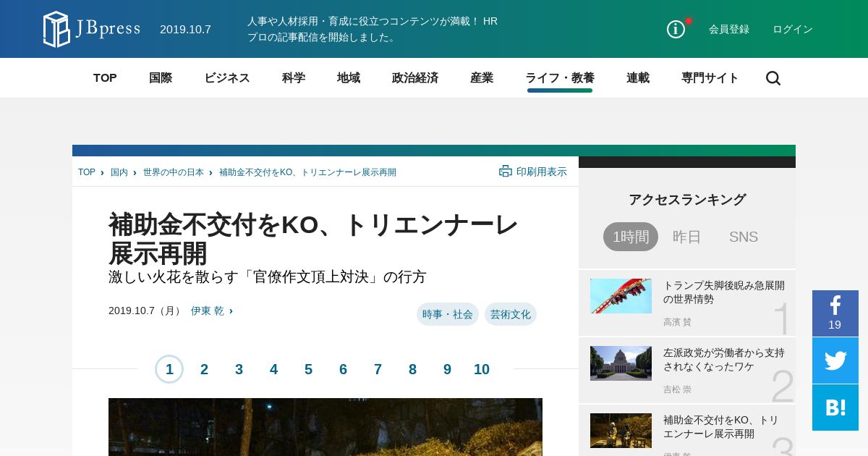The width and height of the screenshot is (868, 456).
Task: Open night statue thumbnail of rank 3
Action: tap(621, 431)
